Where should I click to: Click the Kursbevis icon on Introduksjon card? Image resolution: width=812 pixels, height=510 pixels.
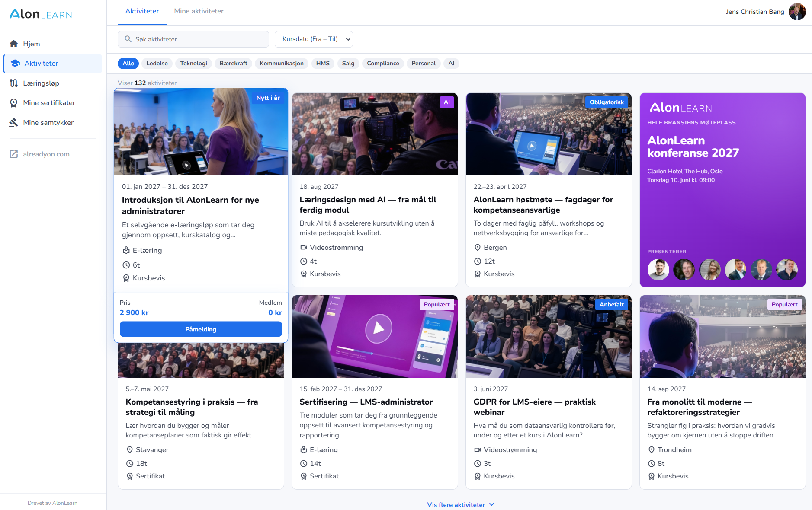point(126,278)
